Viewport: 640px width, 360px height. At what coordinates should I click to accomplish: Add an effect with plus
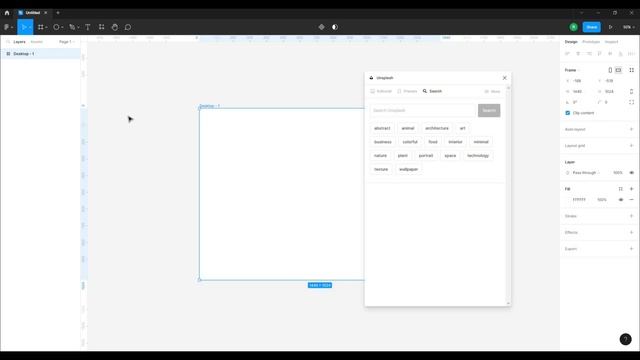pyautogui.click(x=631, y=232)
